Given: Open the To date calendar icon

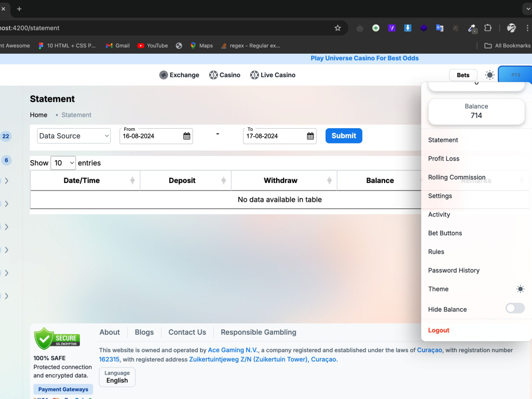Looking at the screenshot, I should (310, 136).
